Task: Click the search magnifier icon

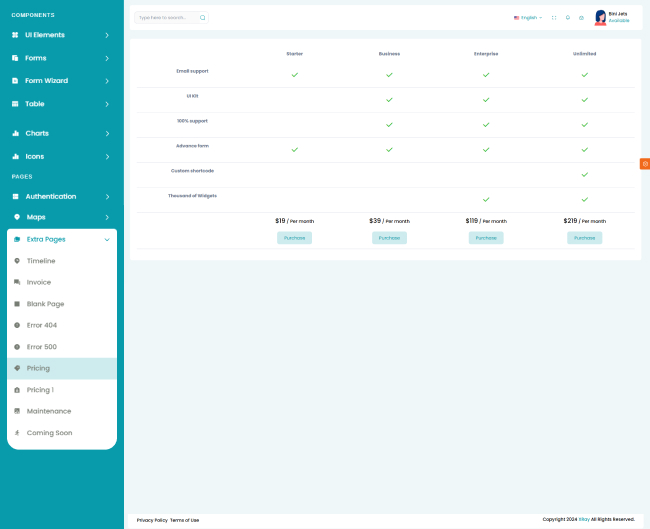Action: [202, 17]
